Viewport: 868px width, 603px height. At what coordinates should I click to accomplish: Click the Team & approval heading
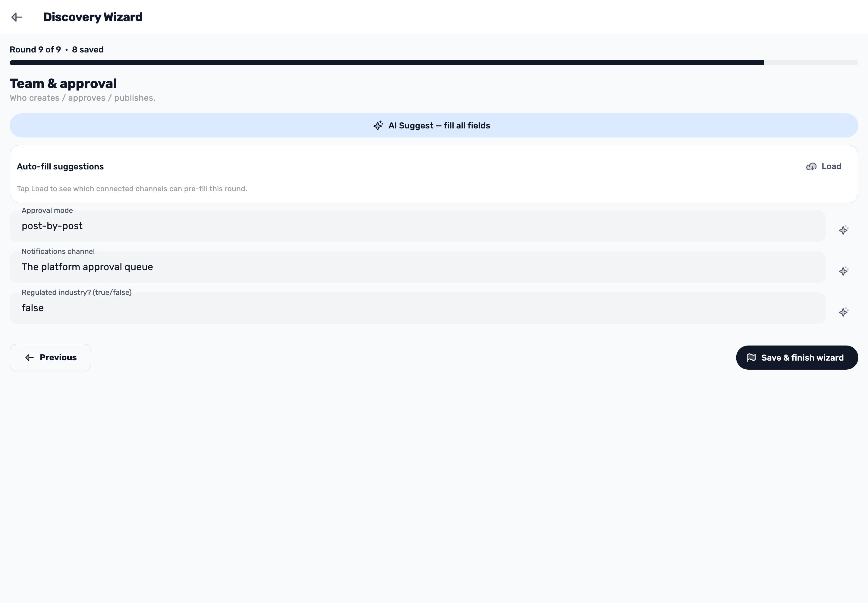click(x=63, y=84)
